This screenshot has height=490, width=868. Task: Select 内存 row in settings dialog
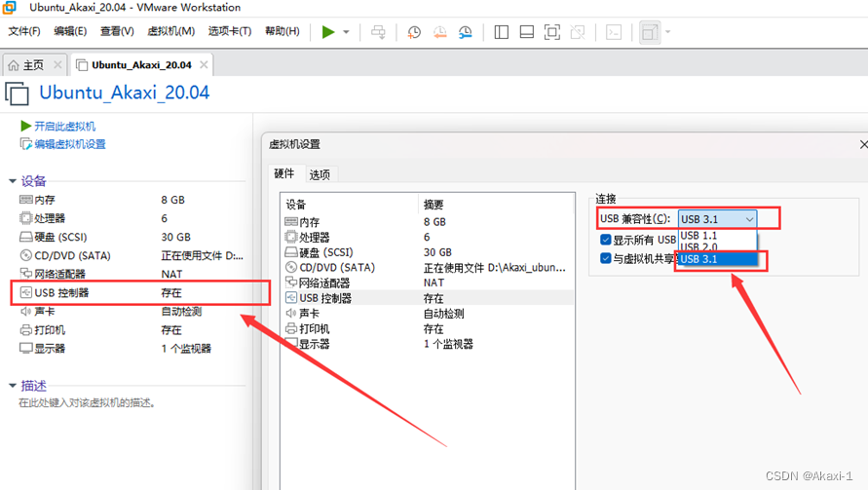pos(428,222)
